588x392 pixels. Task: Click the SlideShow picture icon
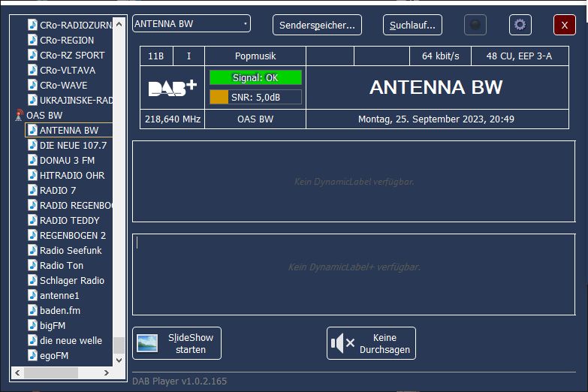[x=147, y=343]
